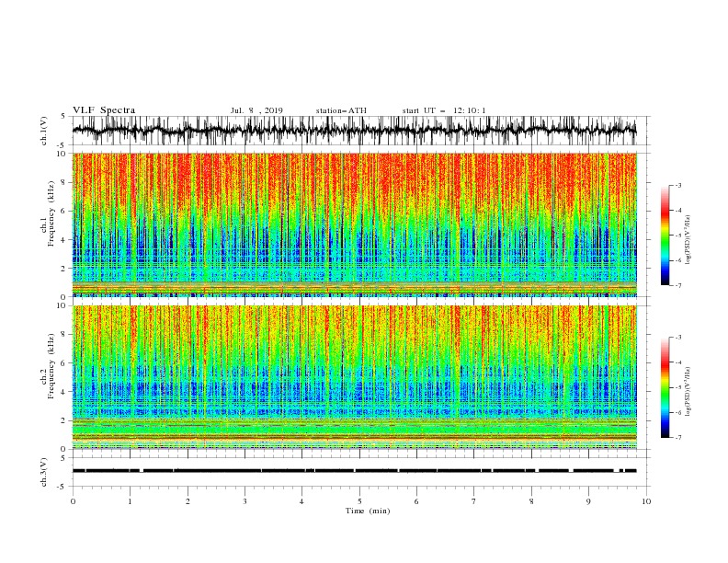Click the ch.2 spectrogram panel
This screenshot has height=563, width=728.
tap(354, 377)
